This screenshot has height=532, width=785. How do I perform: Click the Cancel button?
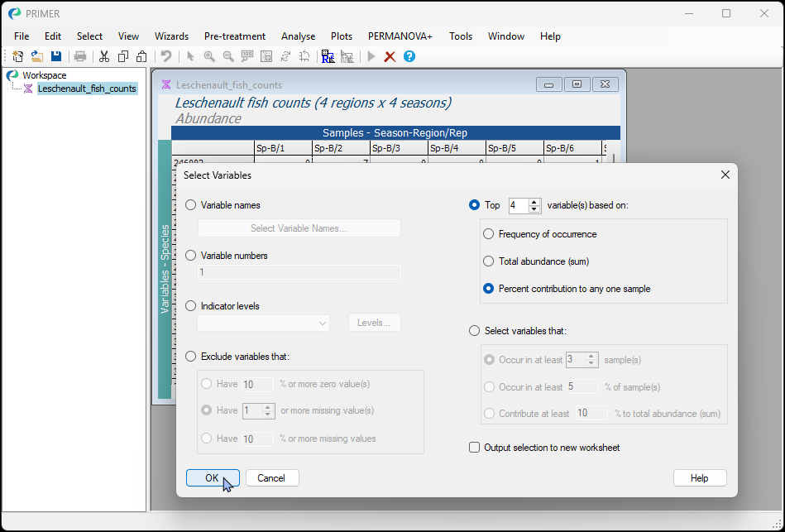tap(272, 478)
